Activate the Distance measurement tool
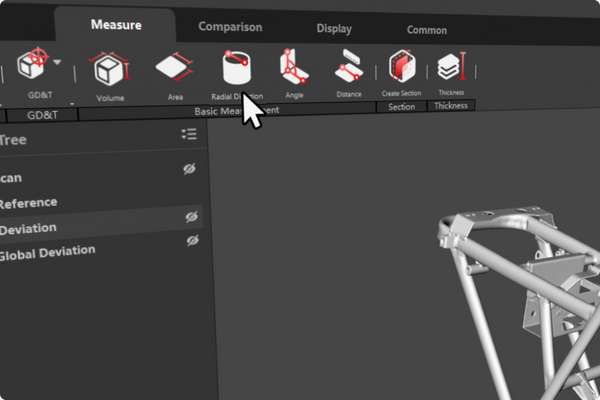600x400 pixels. click(349, 70)
